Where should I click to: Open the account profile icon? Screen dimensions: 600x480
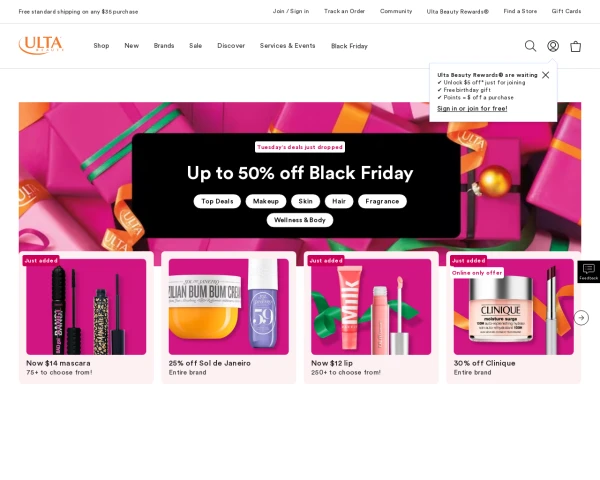point(553,46)
